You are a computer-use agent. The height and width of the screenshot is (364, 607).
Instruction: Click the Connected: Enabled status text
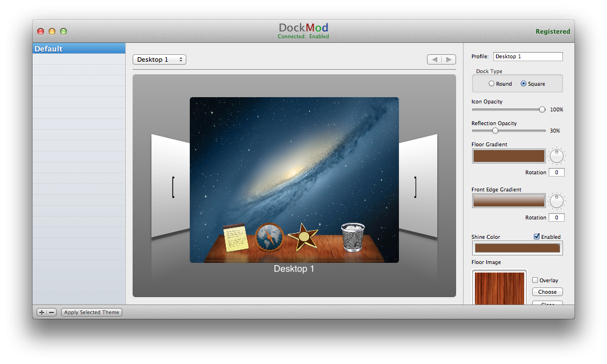click(x=303, y=37)
